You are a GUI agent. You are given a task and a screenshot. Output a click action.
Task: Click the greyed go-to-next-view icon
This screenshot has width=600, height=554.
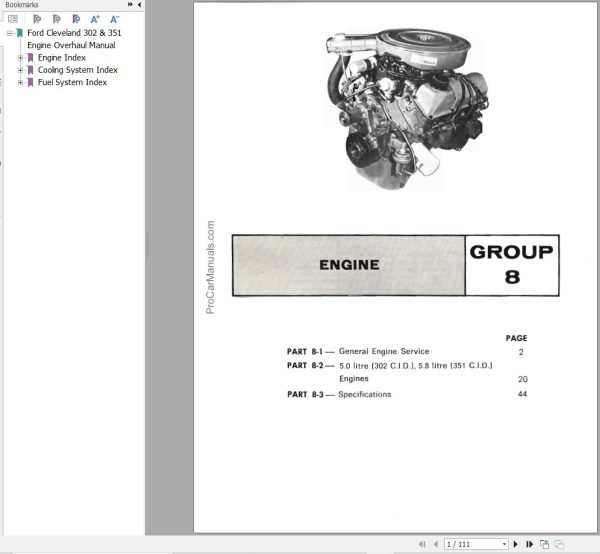(559, 544)
